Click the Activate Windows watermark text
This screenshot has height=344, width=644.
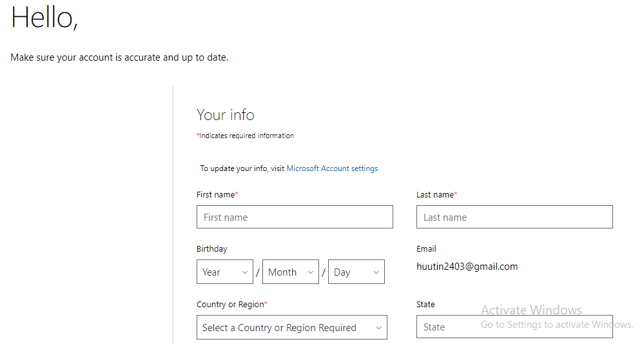[x=531, y=310]
